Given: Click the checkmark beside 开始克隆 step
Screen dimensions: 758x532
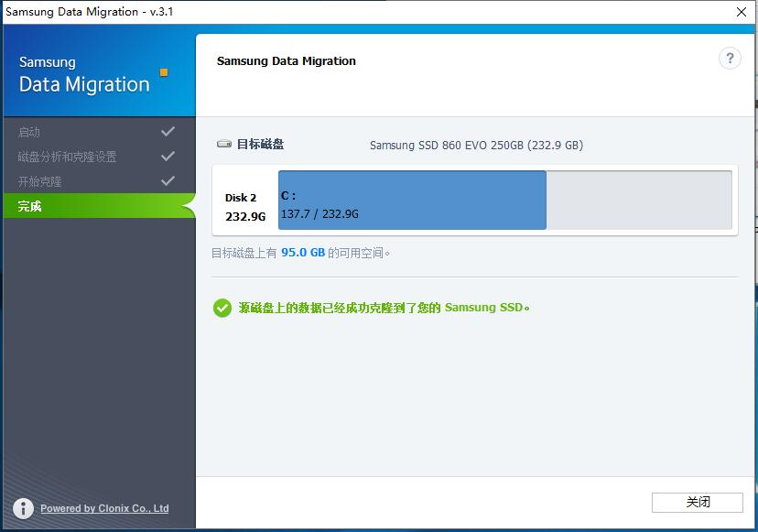Looking at the screenshot, I should click(x=168, y=181).
